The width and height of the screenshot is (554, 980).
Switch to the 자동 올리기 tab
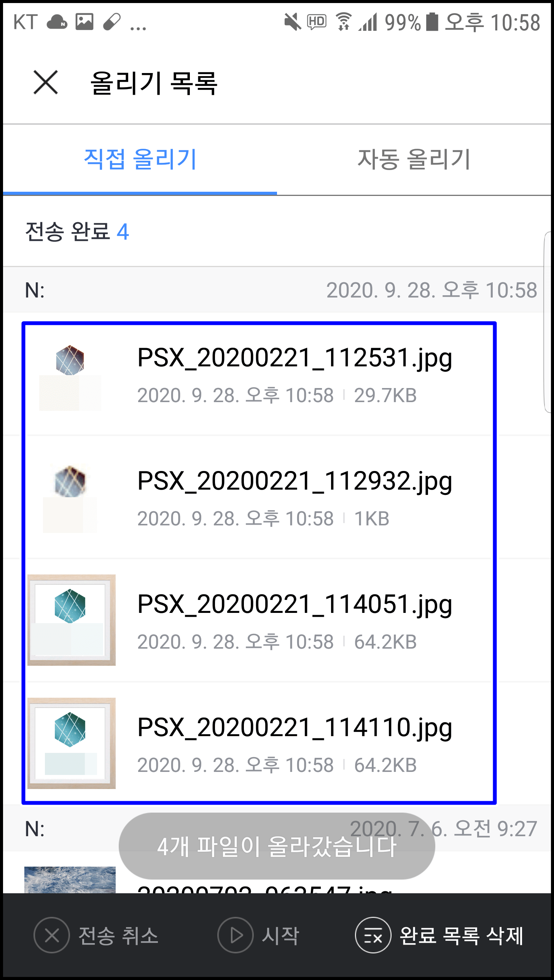click(414, 159)
